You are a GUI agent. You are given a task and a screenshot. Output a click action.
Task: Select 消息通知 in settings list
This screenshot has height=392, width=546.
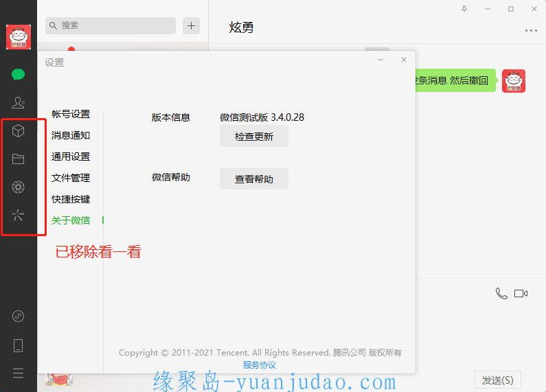click(x=71, y=135)
